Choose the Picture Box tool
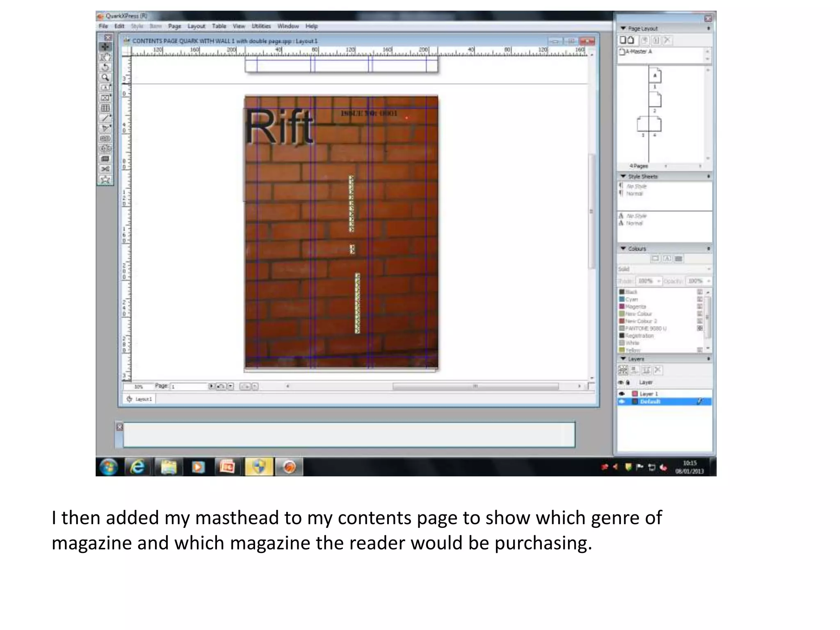 (x=105, y=98)
